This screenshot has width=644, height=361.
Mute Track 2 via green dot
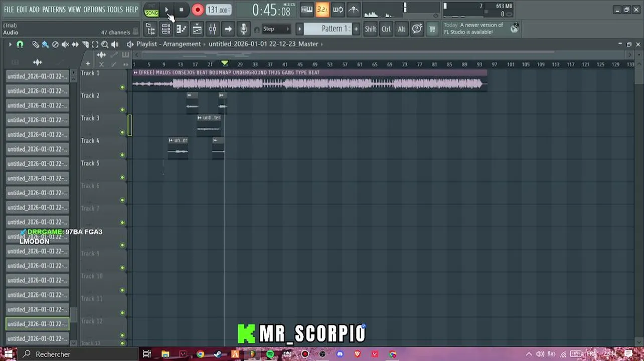122,110
